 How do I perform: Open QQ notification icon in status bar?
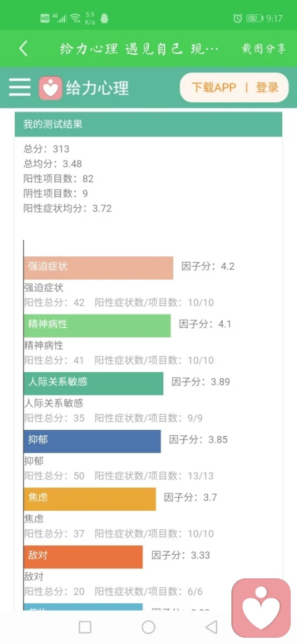tap(104, 18)
